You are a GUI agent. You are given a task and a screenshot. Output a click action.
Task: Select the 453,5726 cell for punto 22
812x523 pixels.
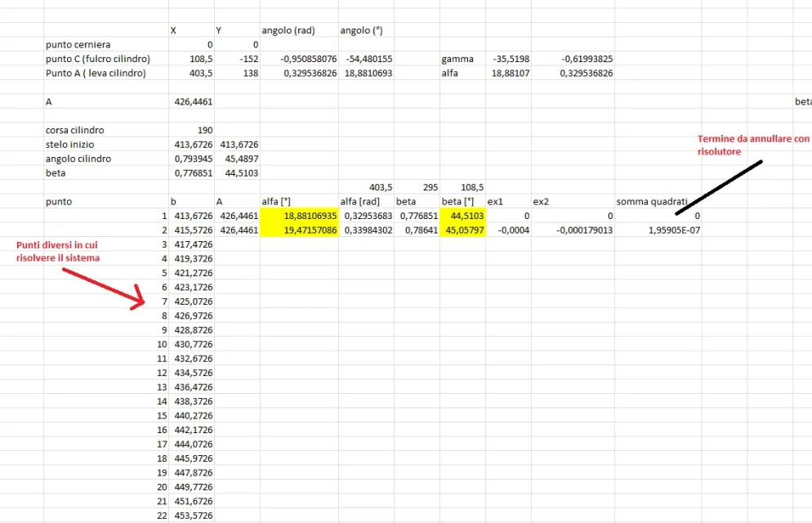[193, 516]
